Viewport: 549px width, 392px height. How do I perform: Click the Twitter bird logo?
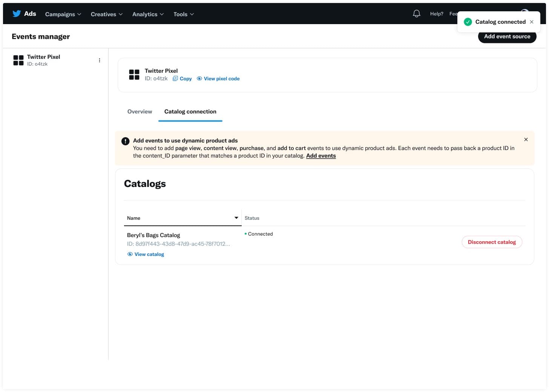[17, 14]
